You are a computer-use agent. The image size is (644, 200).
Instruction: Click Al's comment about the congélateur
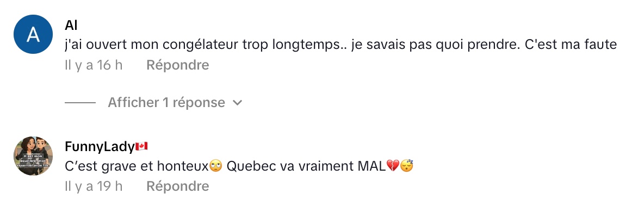[341, 45]
